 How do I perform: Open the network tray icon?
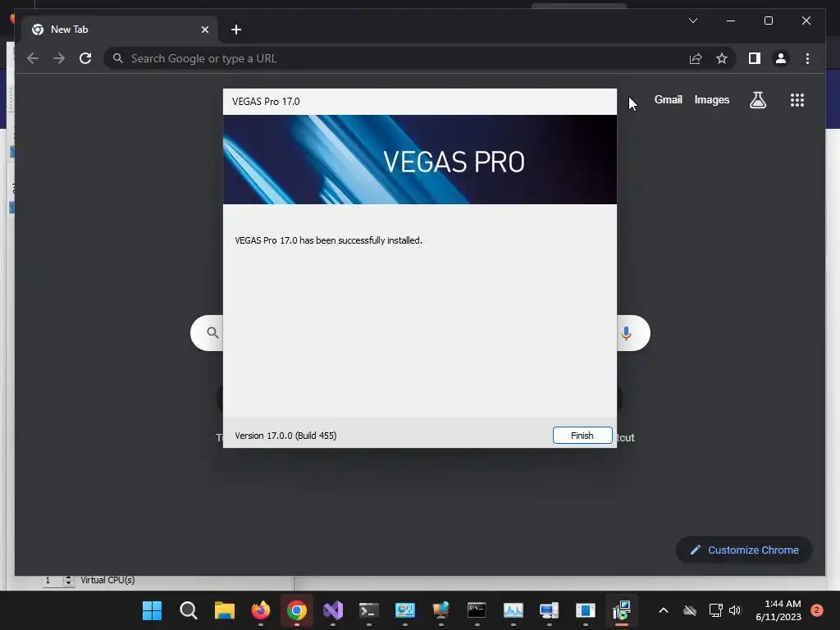(x=715, y=610)
